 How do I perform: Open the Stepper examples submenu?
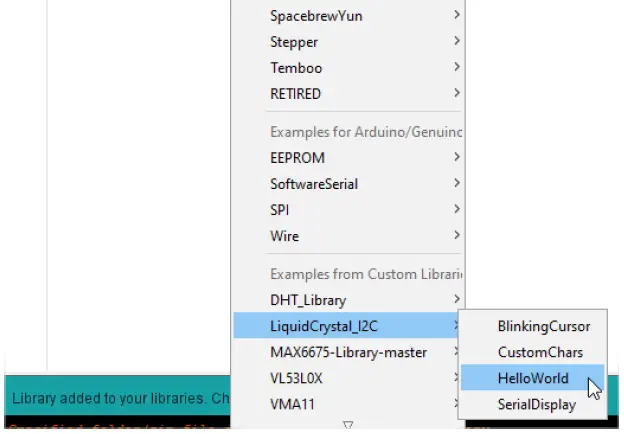(348, 42)
